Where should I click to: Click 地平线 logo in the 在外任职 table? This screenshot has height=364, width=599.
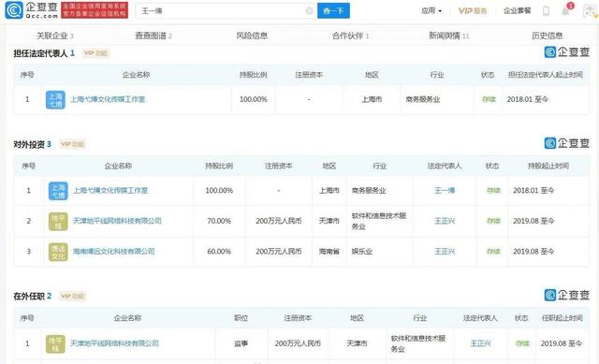pyautogui.click(x=55, y=343)
